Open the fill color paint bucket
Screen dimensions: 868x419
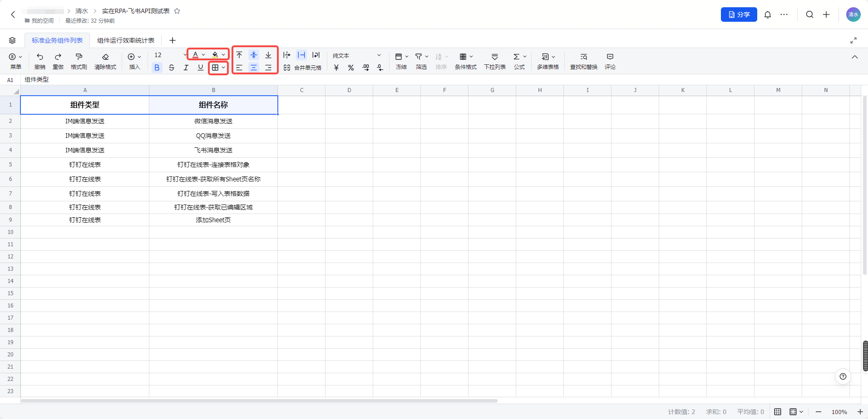[215, 55]
